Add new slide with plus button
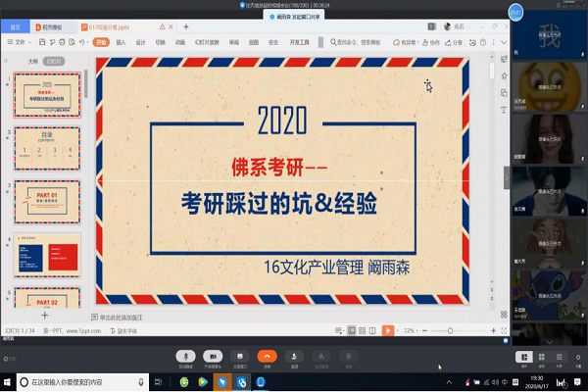Screen dimensions: 588x392 tap(43, 316)
